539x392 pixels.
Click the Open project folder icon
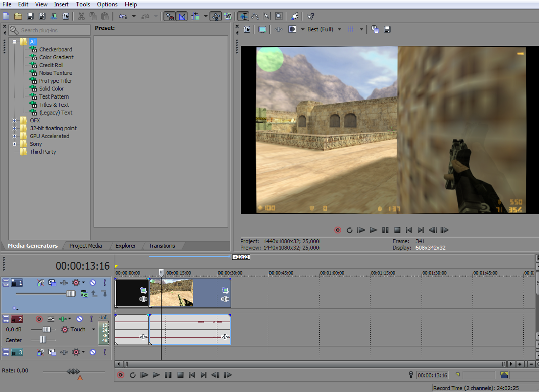pyautogui.click(x=18, y=16)
